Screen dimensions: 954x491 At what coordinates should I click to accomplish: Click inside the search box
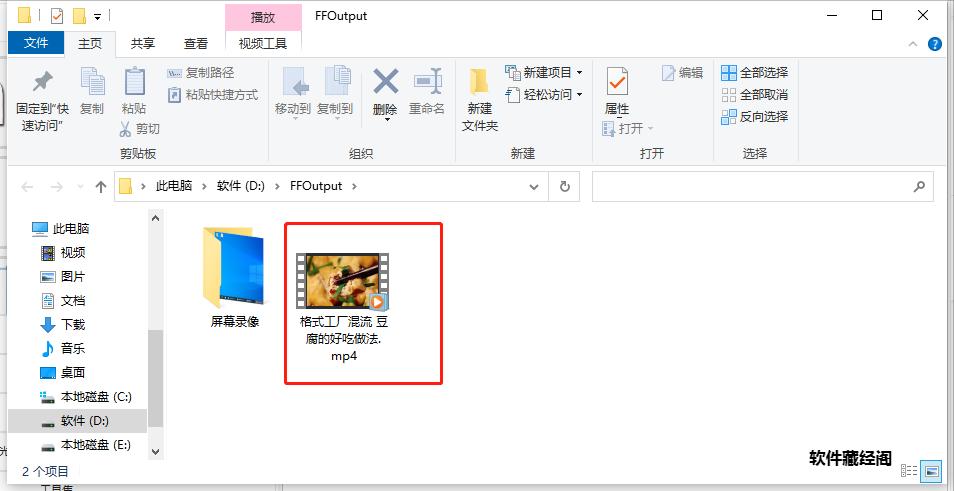pos(762,187)
